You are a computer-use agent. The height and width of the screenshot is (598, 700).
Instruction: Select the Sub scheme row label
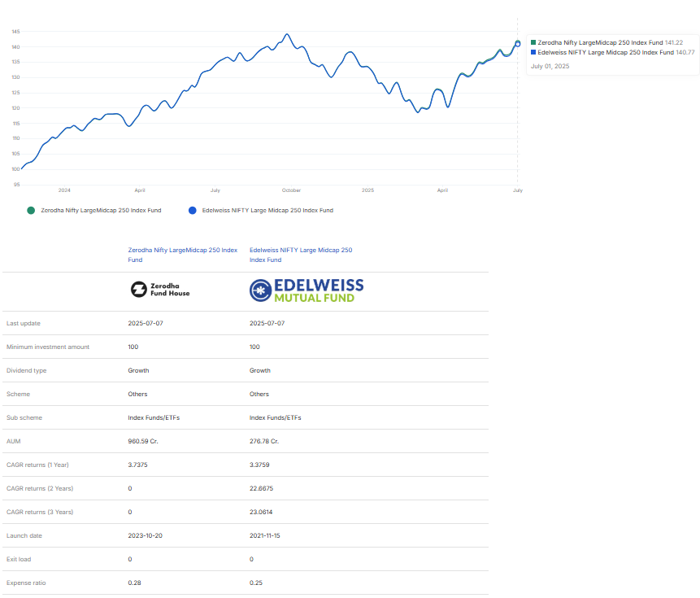pyautogui.click(x=24, y=418)
